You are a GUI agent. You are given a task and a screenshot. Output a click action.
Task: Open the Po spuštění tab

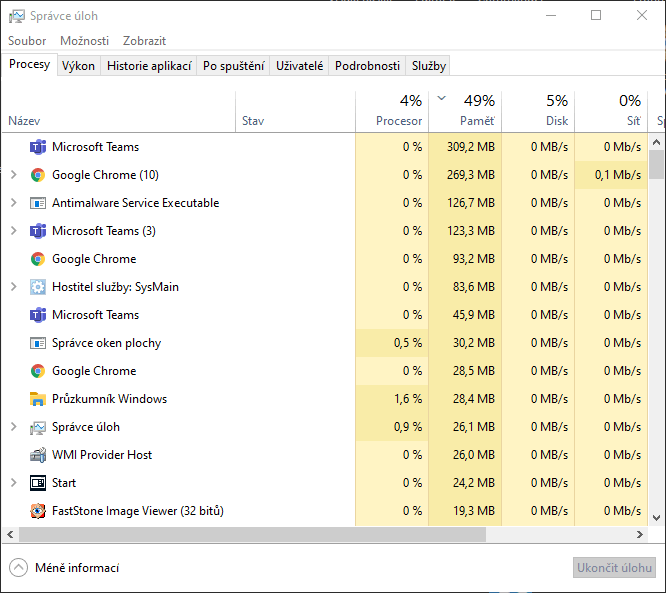(x=233, y=66)
